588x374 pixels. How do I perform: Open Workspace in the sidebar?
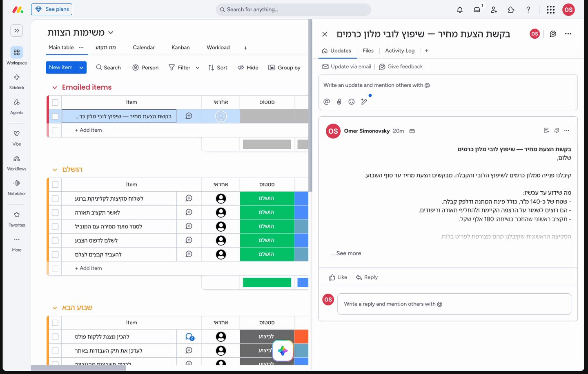pos(17,56)
